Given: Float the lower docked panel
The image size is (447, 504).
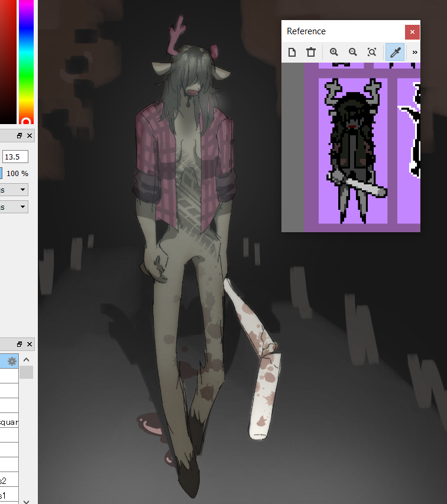Looking at the screenshot, I should (x=20, y=344).
